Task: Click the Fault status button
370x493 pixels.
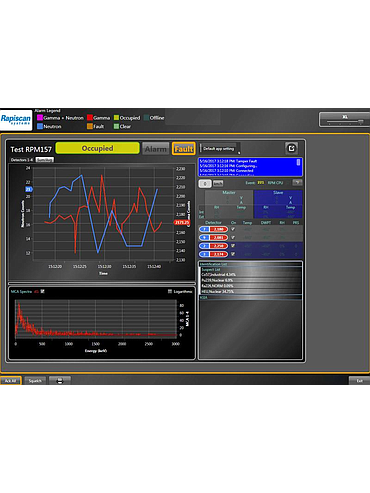Action: [184, 149]
